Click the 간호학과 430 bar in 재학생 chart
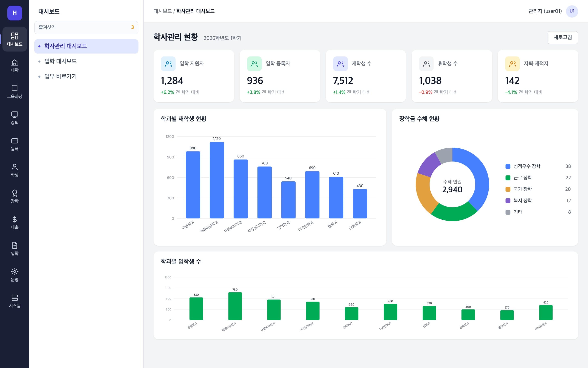Screen dimensions: 588x368 (360, 204)
